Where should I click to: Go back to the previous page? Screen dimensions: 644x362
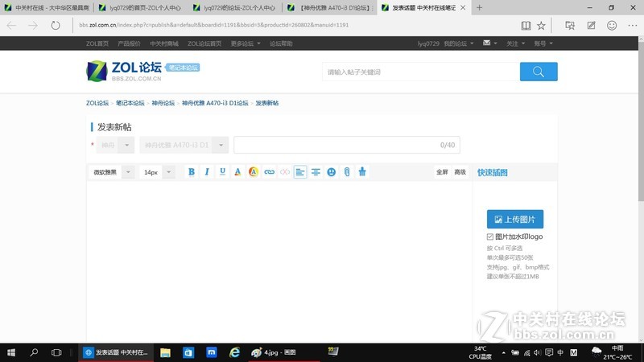(x=11, y=26)
